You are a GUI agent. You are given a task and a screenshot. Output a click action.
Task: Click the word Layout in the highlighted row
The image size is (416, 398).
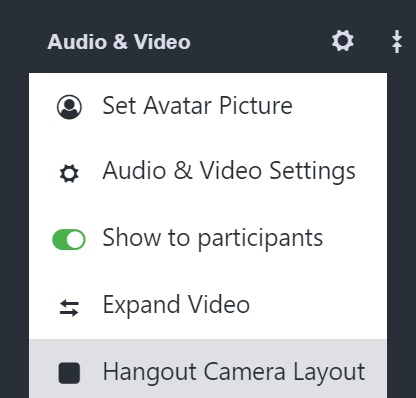(x=329, y=373)
